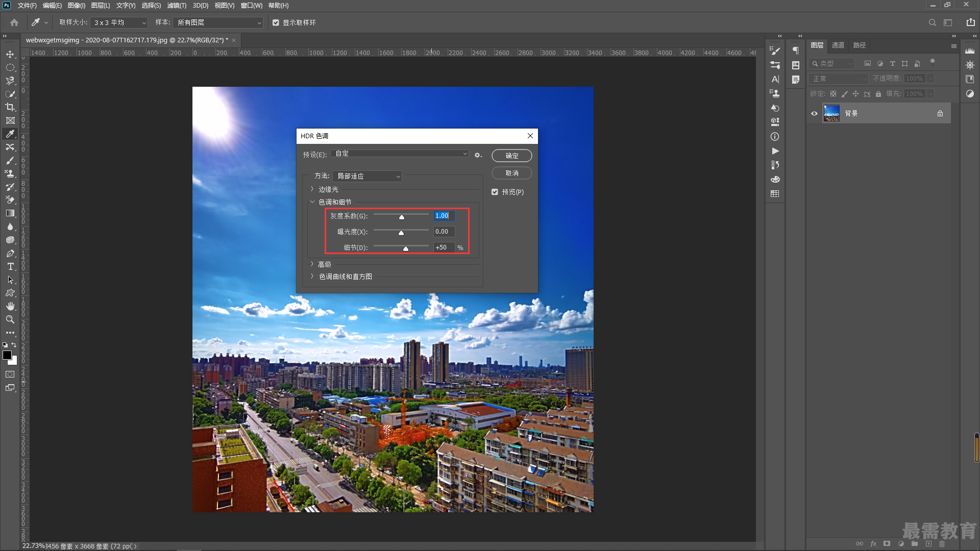Open the Paragraph panel icon
This screenshot has height=551, width=980.
pyautogui.click(x=795, y=51)
